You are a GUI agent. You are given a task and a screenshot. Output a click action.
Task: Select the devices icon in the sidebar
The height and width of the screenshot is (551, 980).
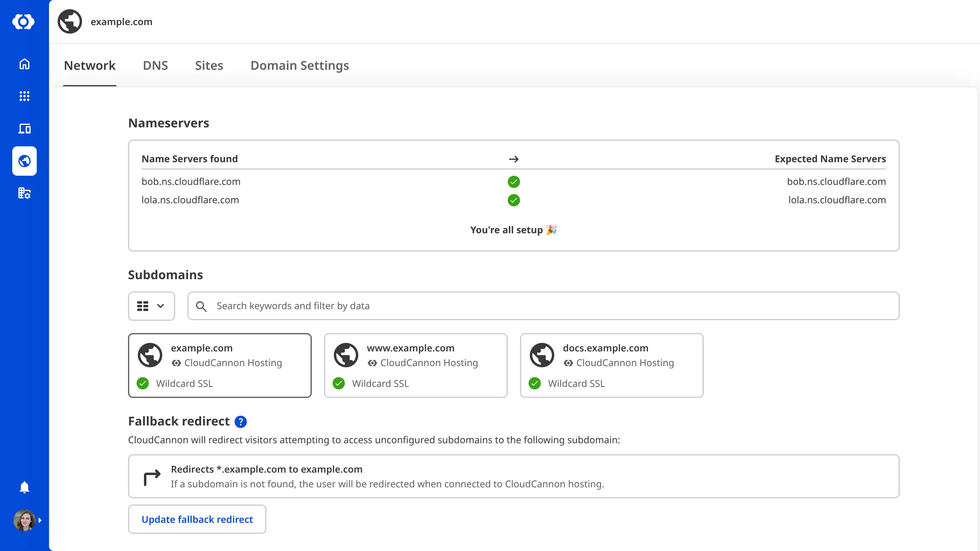click(24, 129)
